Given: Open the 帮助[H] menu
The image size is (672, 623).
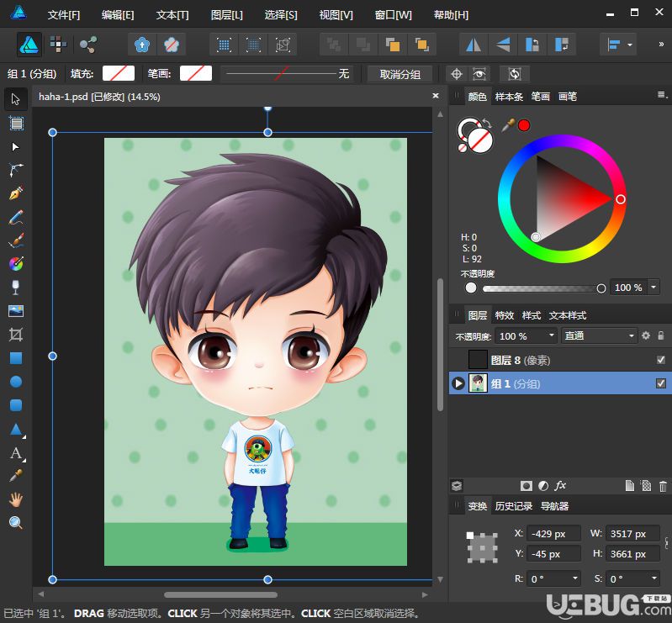Looking at the screenshot, I should (x=451, y=15).
